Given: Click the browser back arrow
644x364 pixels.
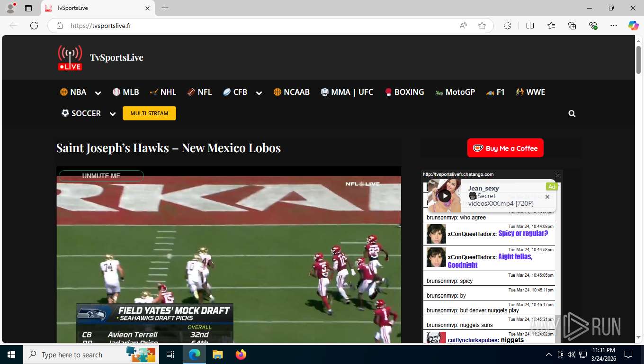Looking at the screenshot, I should [13, 26].
